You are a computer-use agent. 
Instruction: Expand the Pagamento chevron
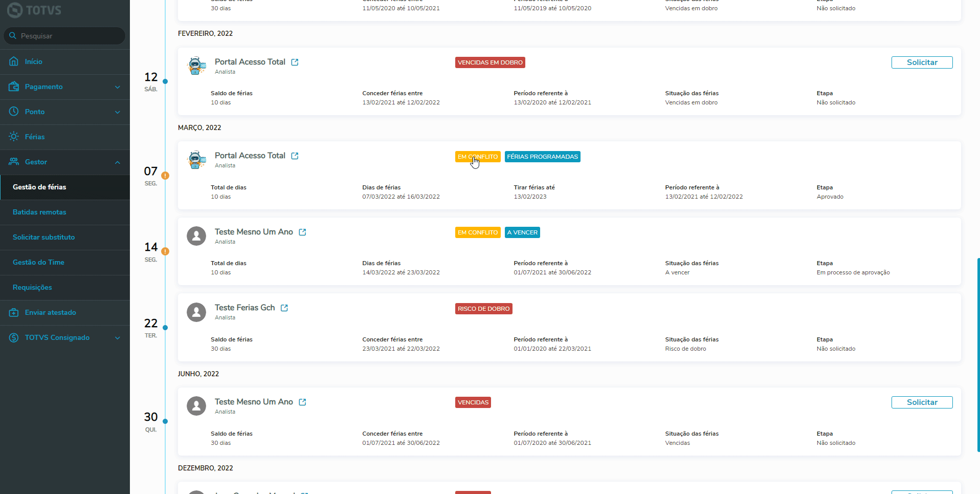point(118,87)
